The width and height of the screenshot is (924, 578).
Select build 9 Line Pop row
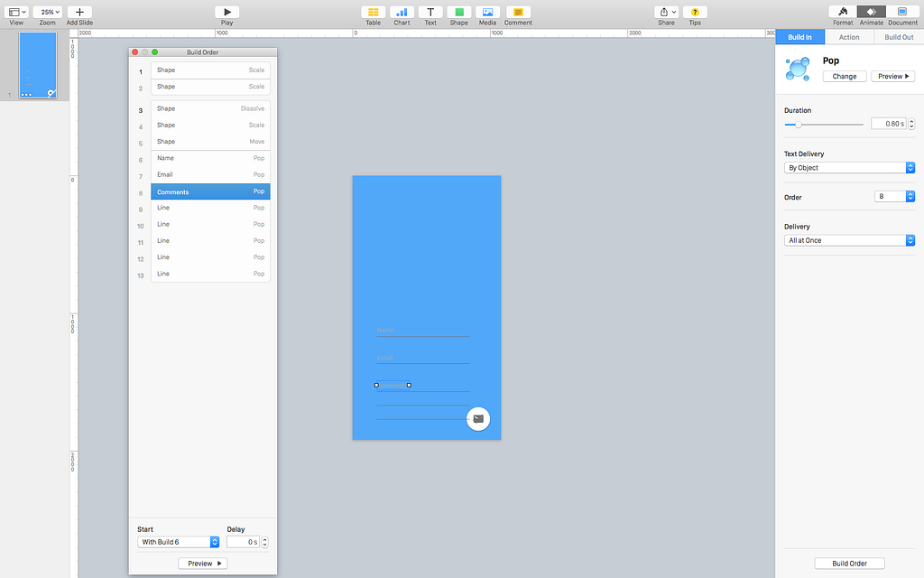210,208
